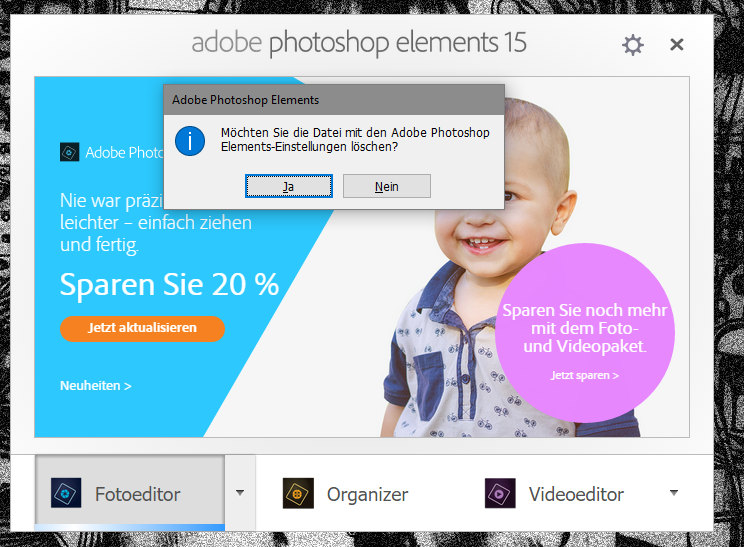The height and width of the screenshot is (547, 744).
Task: Click the blue info icon in dialog
Action: tap(190, 141)
